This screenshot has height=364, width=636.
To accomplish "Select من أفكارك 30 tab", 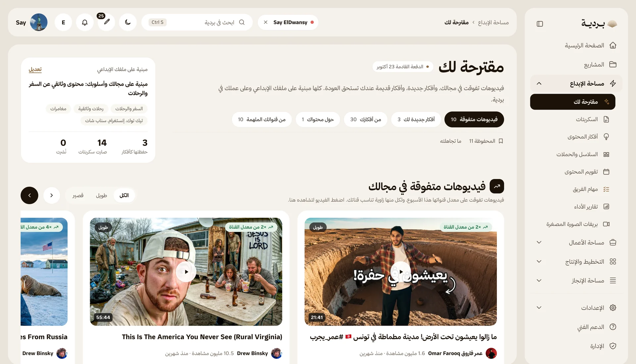I will (x=365, y=119).
